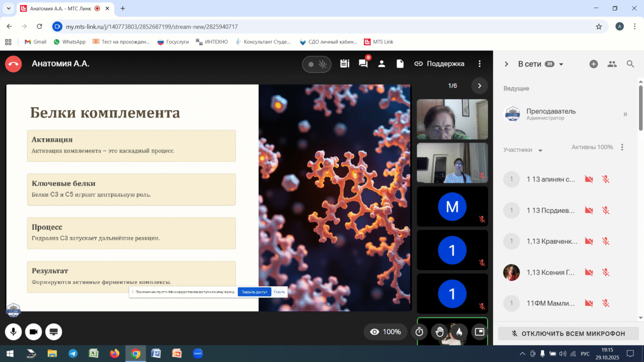Toggle your camera on or off
644x362 pixels.
[x=34, y=332]
